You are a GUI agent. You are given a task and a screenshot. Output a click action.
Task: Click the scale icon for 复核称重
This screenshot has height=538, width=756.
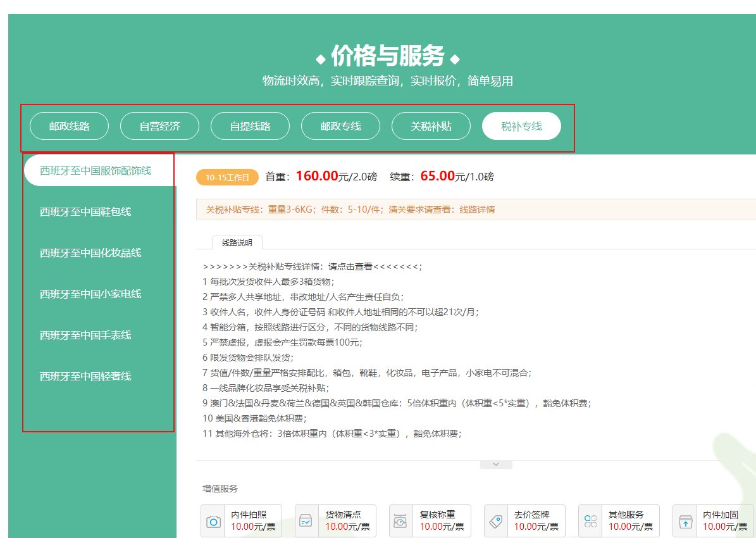point(400,522)
